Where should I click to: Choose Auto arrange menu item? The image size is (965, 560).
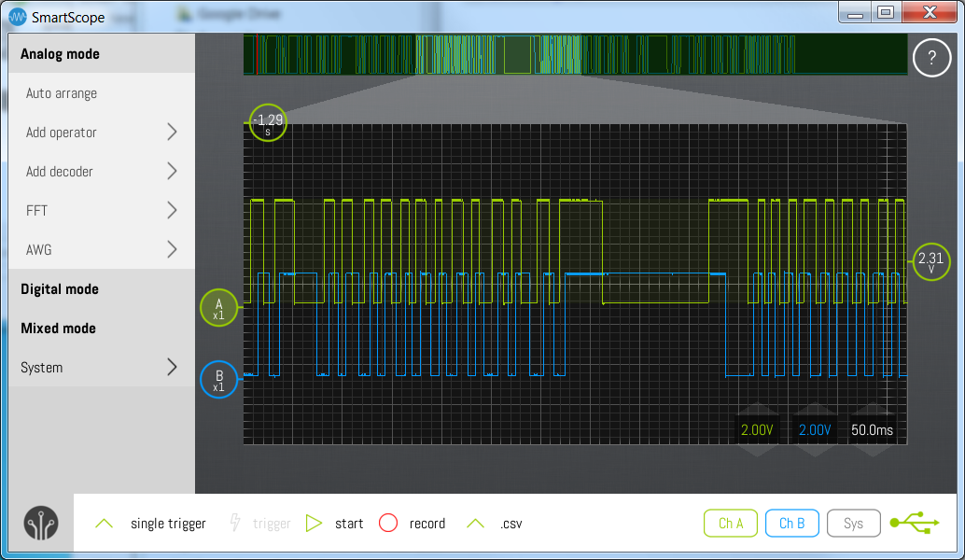click(102, 93)
